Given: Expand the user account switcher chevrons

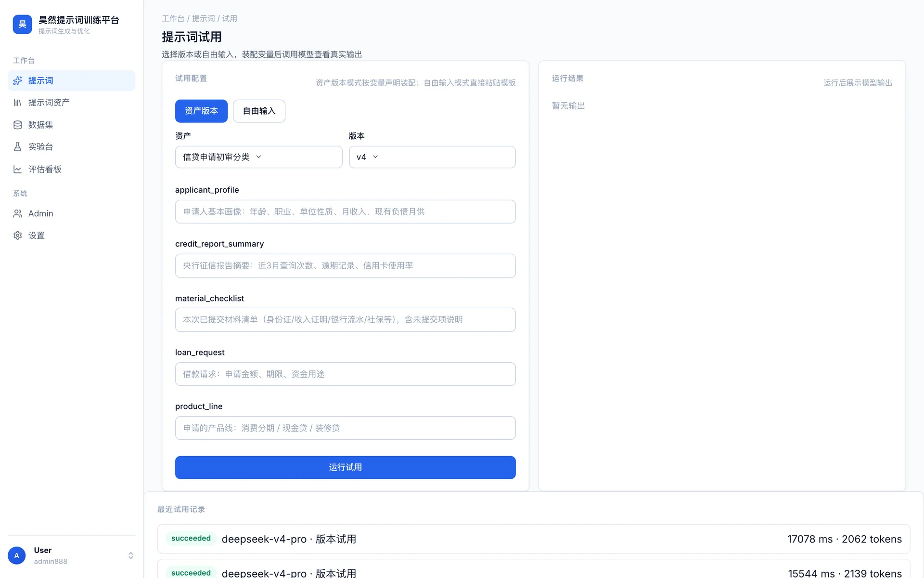Looking at the screenshot, I should pos(130,555).
